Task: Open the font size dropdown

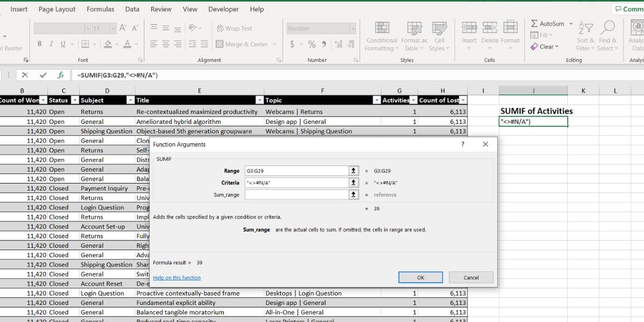Action: 113,28
